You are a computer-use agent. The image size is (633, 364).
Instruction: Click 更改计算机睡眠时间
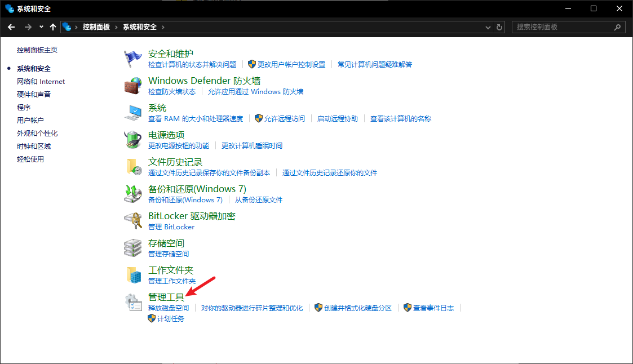(x=252, y=146)
